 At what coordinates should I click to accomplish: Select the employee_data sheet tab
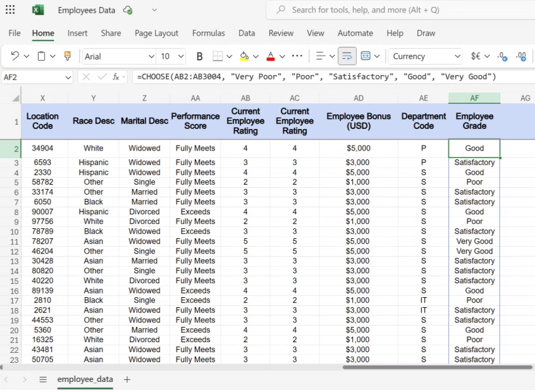point(85,379)
